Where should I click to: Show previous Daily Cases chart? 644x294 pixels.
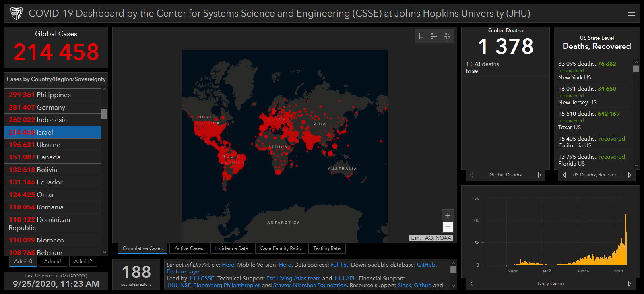click(x=472, y=284)
